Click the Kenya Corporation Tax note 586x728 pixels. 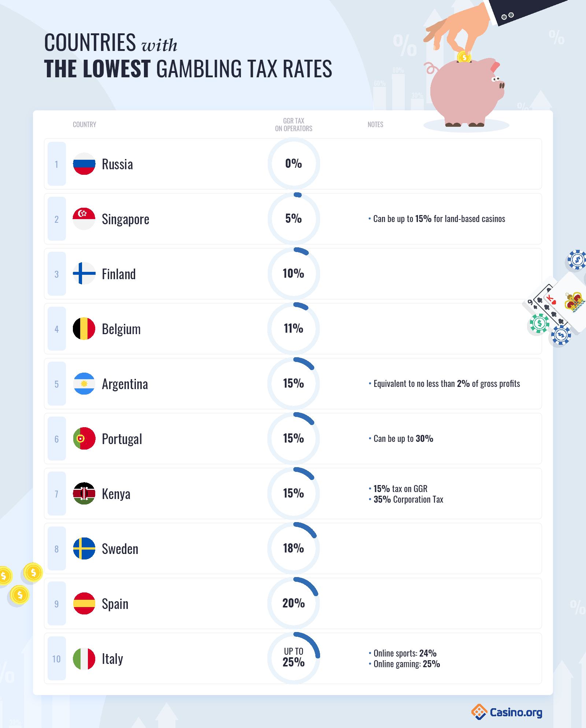pyautogui.click(x=406, y=499)
